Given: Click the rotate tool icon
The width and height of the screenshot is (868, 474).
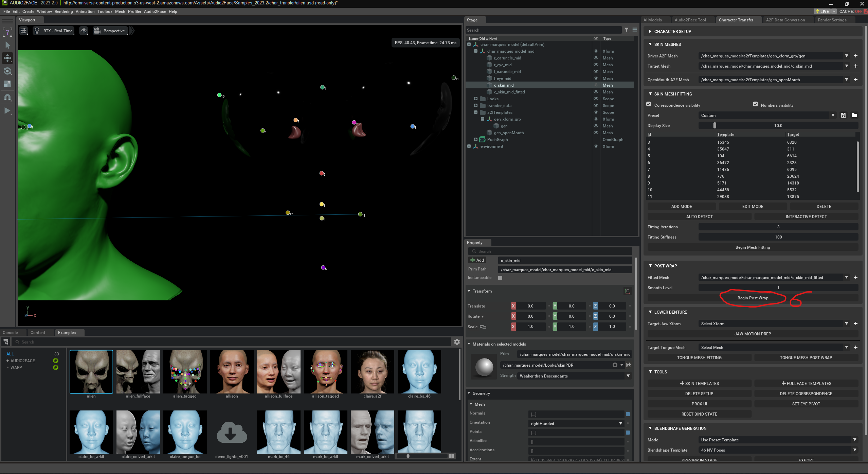Looking at the screenshot, I should point(7,71).
